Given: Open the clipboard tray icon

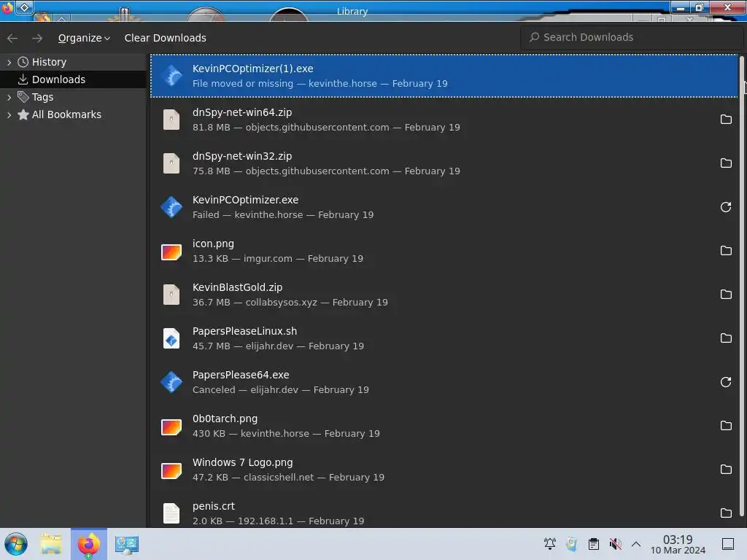Looking at the screenshot, I should point(594,544).
